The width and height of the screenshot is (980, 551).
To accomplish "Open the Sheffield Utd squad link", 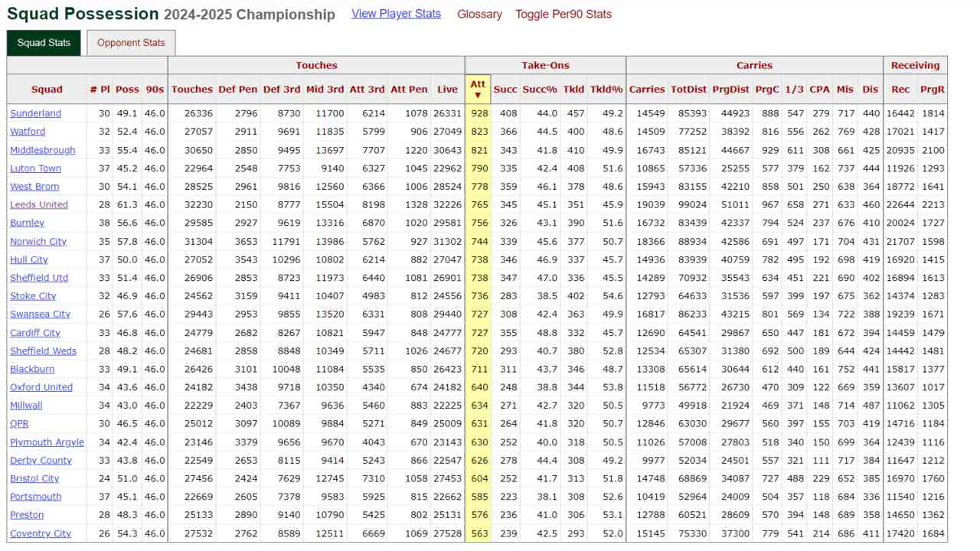I will point(39,278).
